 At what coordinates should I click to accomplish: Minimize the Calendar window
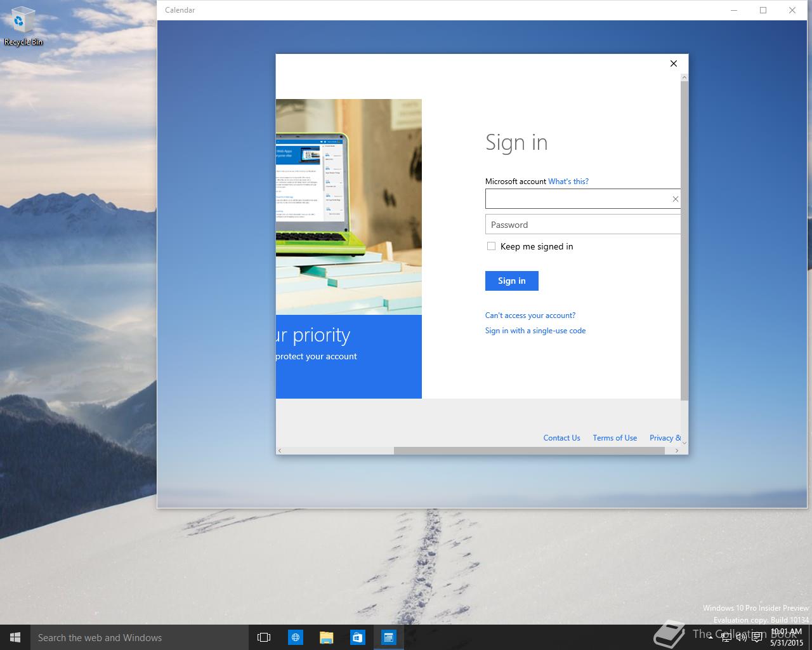(734, 10)
